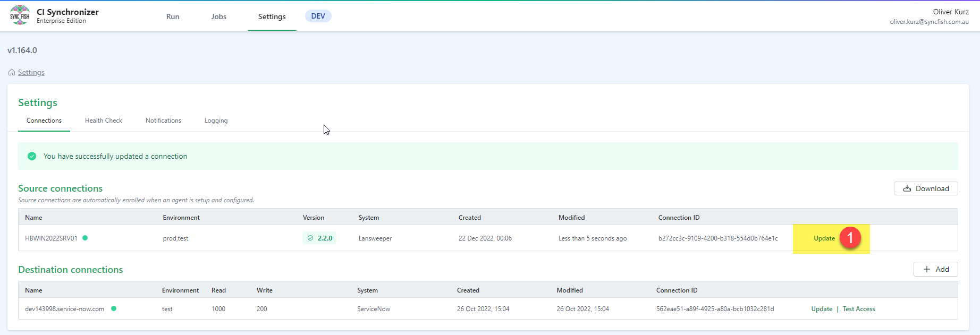The image size is (980, 335).
Task: Click Update for HBWIN2022SRV01 source connection
Action: pos(824,238)
